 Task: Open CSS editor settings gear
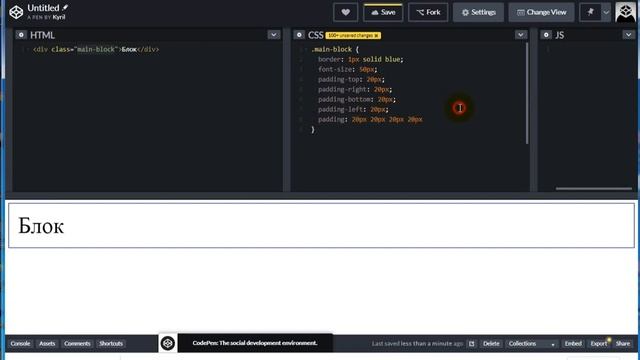(299, 35)
